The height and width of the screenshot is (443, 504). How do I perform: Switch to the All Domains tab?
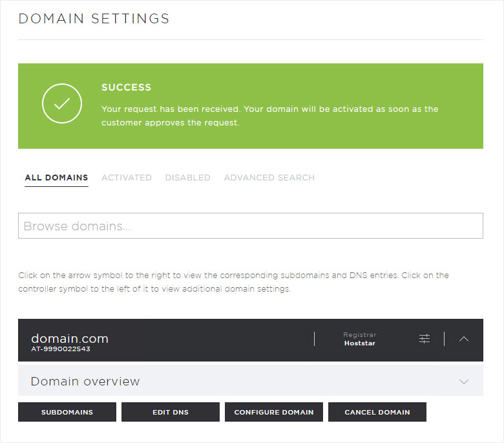[x=57, y=178]
